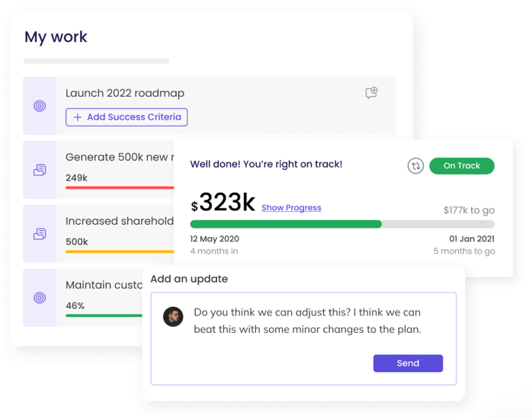
Task: Click the green $323k progress bar
Action: [x=286, y=225]
